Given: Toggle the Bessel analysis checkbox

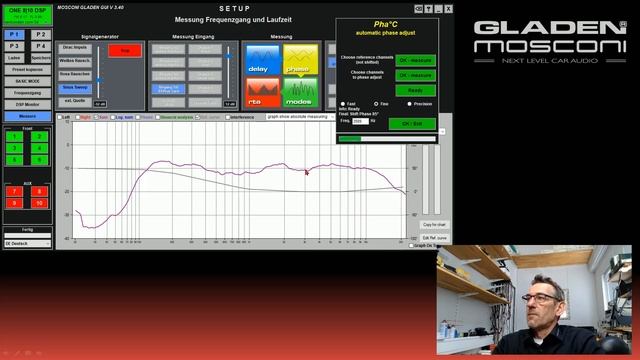Looking at the screenshot, I should pyautogui.click(x=158, y=117).
